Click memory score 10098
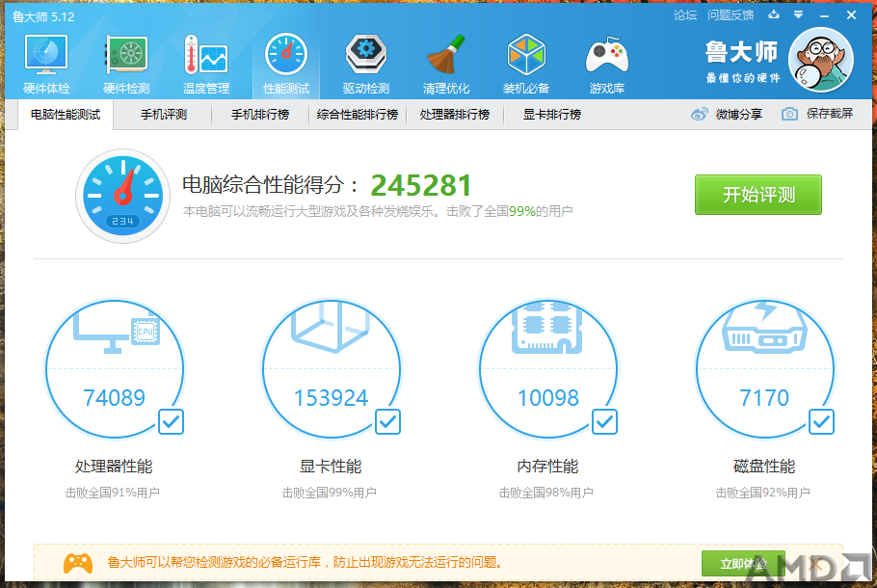This screenshot has height=588, width=877. [548, 398]
